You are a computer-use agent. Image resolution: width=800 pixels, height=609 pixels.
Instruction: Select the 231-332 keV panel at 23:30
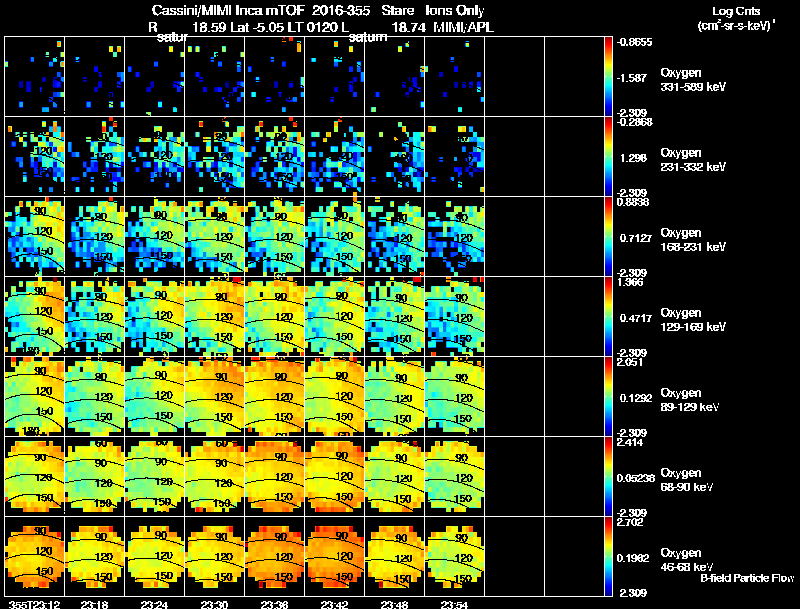(x=215, y=157)
